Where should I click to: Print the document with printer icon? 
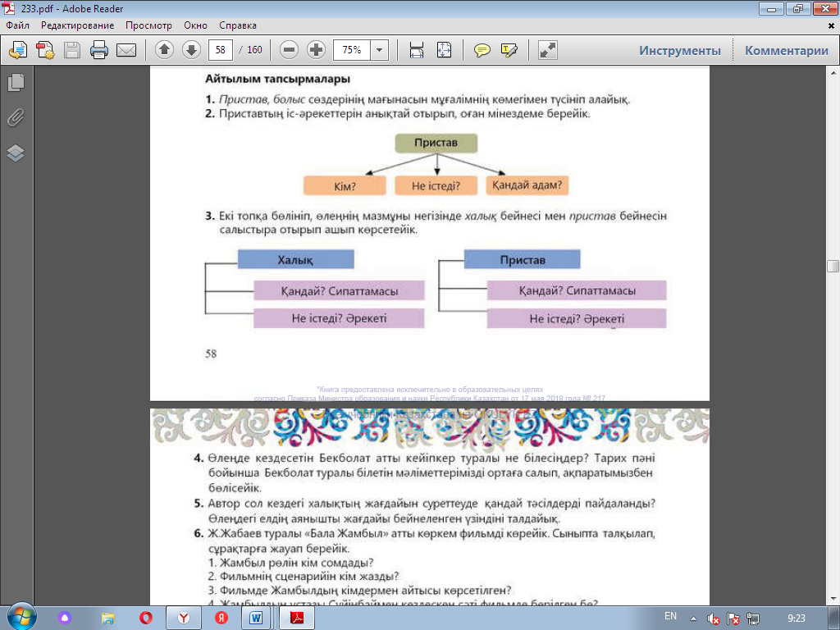(99, 50)
